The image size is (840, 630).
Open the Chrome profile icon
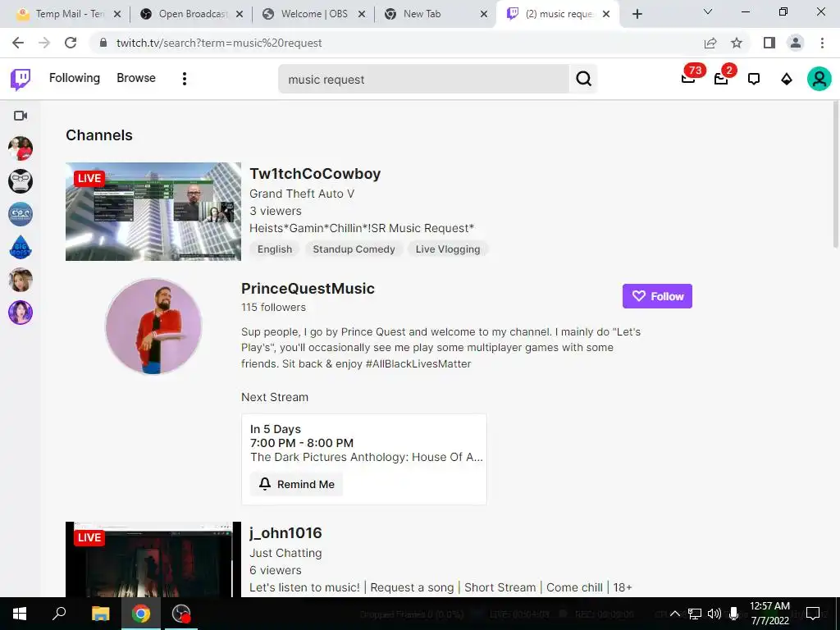796,43
